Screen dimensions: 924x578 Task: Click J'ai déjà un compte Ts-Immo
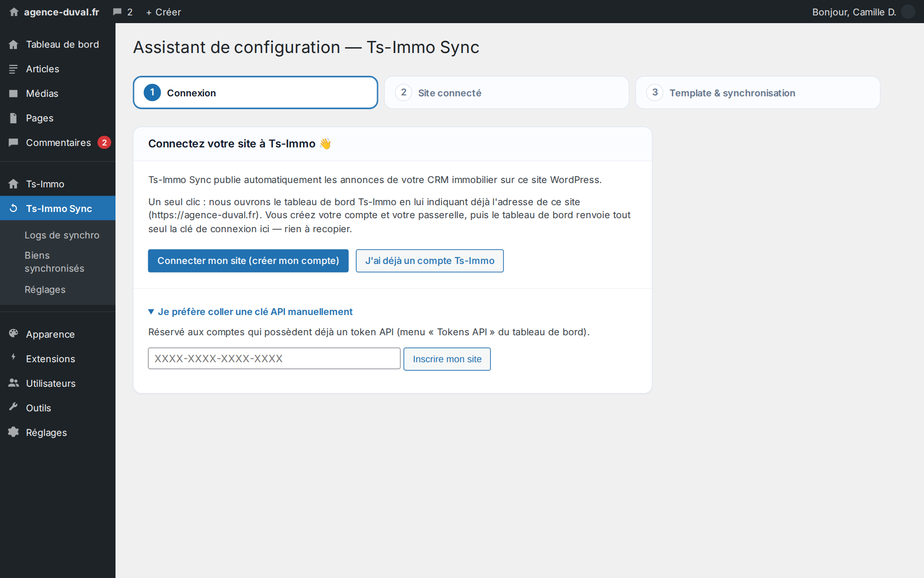(430, 261)
